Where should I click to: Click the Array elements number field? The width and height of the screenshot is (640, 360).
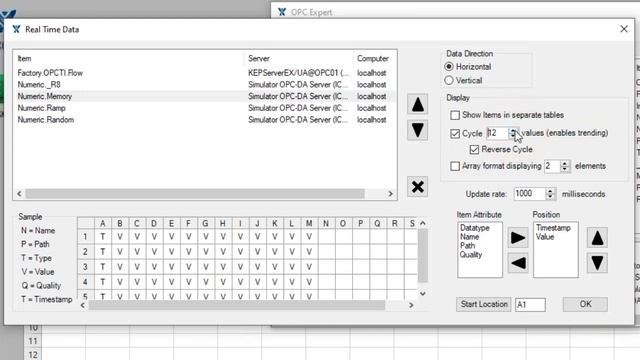tap(552, 166)
